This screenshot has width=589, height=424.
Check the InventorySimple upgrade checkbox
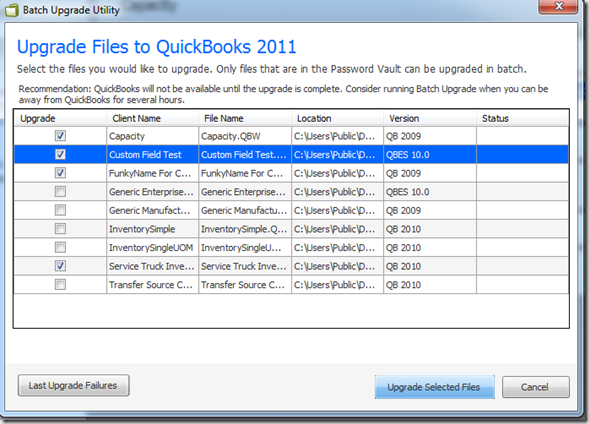(x=60, y=229)
